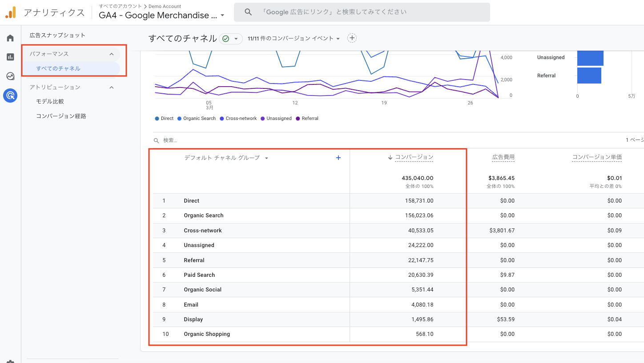Viewport: 644px width, 363px height.
Task: Open モデル比較 in the side menu
Action: [x=50, y=101]
